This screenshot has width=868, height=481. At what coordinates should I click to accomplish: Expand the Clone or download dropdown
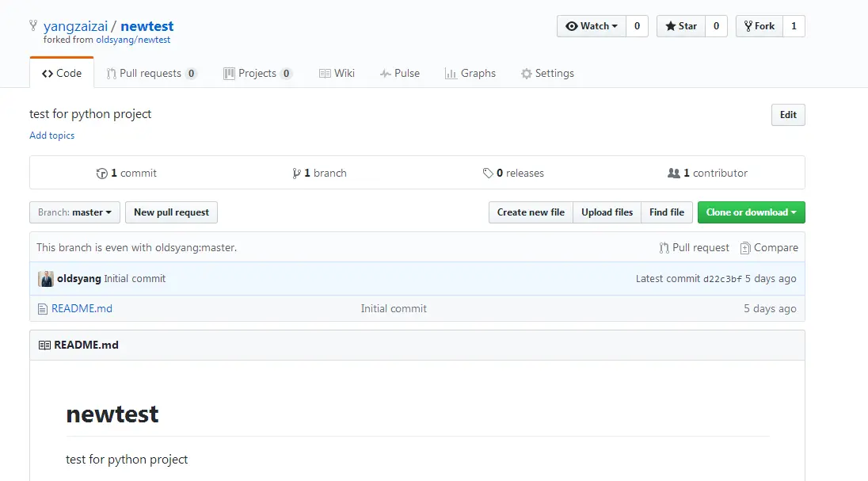click(x=752, y=212)
